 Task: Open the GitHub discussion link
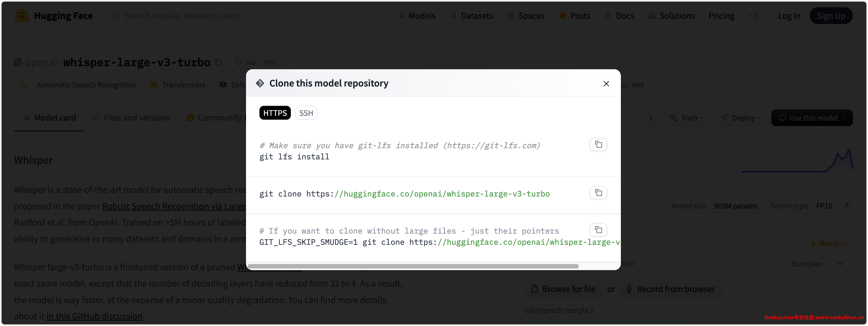[x=94, y=316]
